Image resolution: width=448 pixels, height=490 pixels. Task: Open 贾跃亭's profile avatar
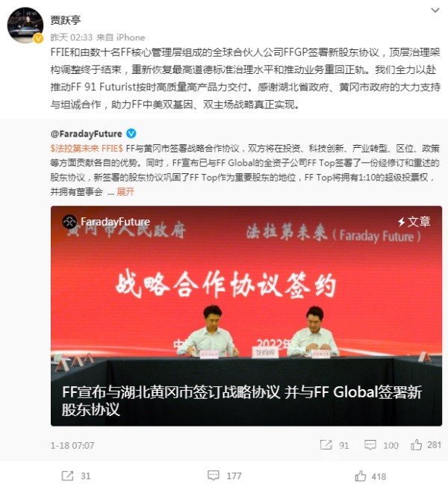25,25
